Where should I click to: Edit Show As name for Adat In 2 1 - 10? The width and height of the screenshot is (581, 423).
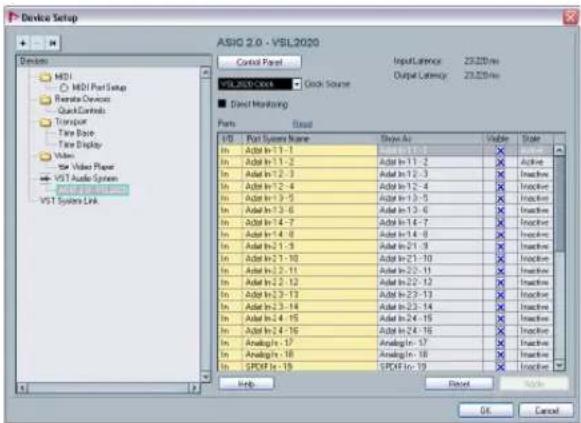[430, 259]
